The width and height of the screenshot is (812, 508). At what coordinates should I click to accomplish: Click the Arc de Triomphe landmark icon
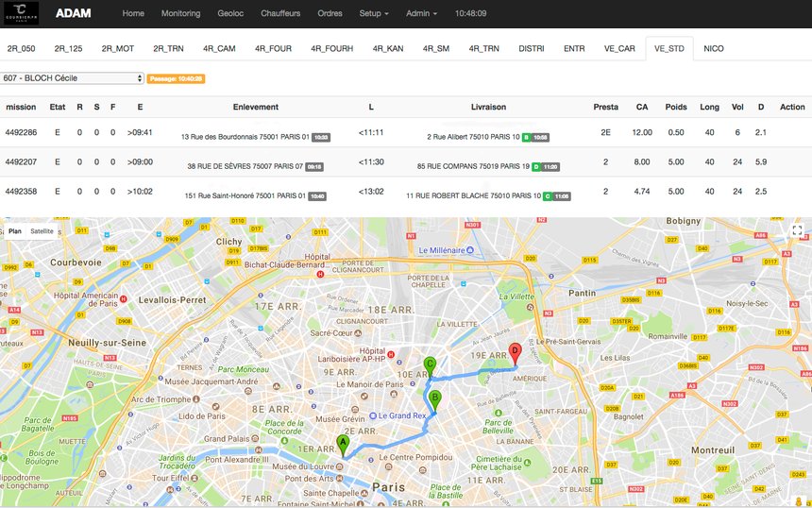[x=196, y=399]
